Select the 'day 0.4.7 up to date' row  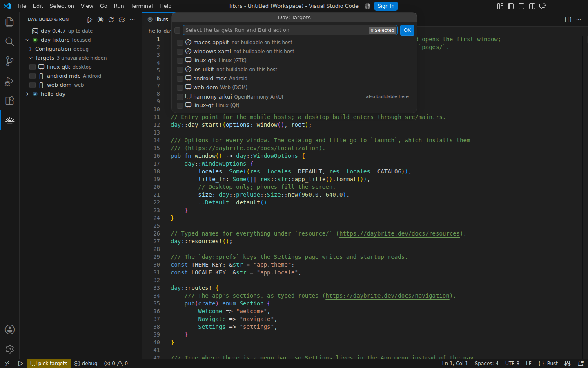pyautogui.click(x=80, y=31)
